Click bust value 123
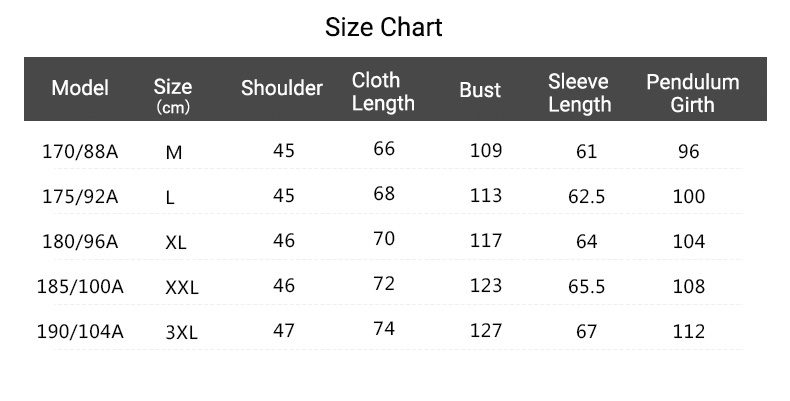The width and height of the screenshot is (790, 401). coord(486,285)
